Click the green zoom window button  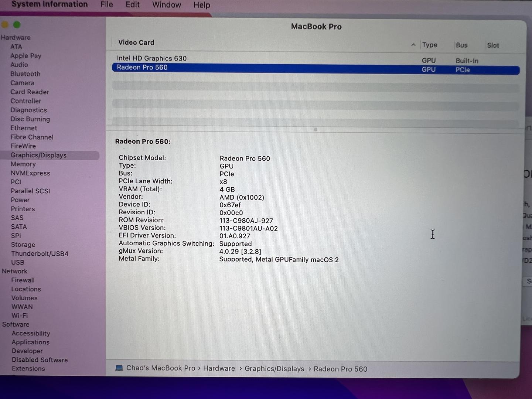pos(17,25)
